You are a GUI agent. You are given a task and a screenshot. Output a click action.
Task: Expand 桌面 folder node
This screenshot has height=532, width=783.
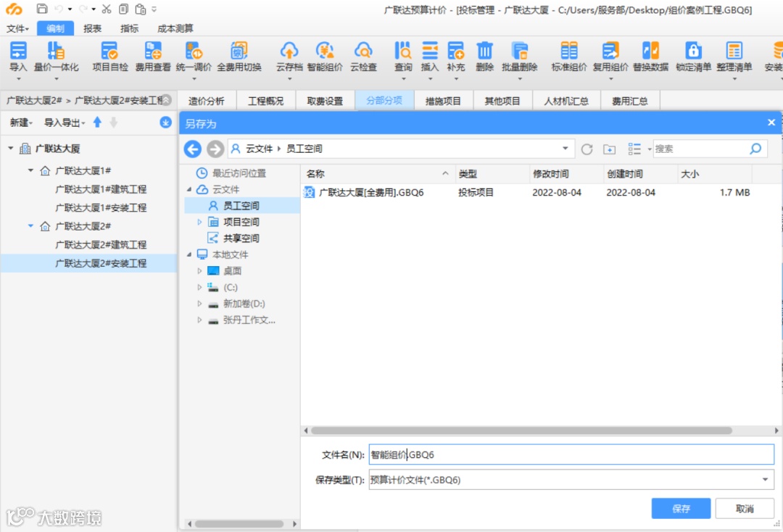click(x=199, y=270)
